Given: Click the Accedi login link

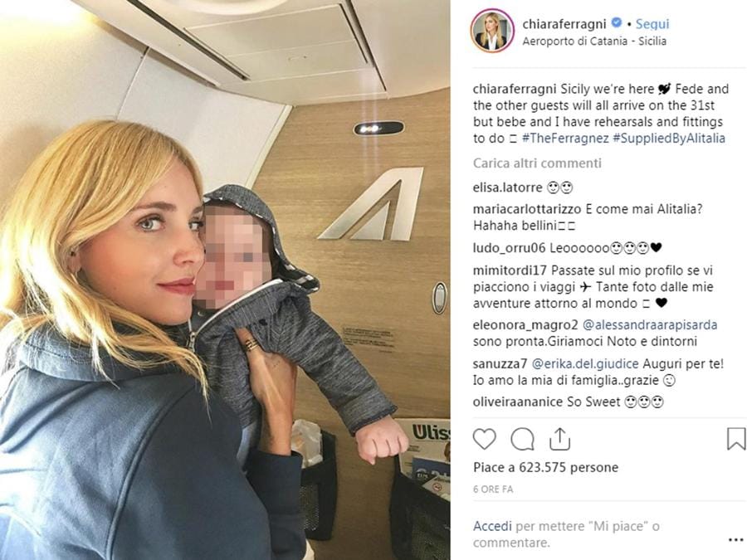Looking at the screenshot, I should (492, 526).
